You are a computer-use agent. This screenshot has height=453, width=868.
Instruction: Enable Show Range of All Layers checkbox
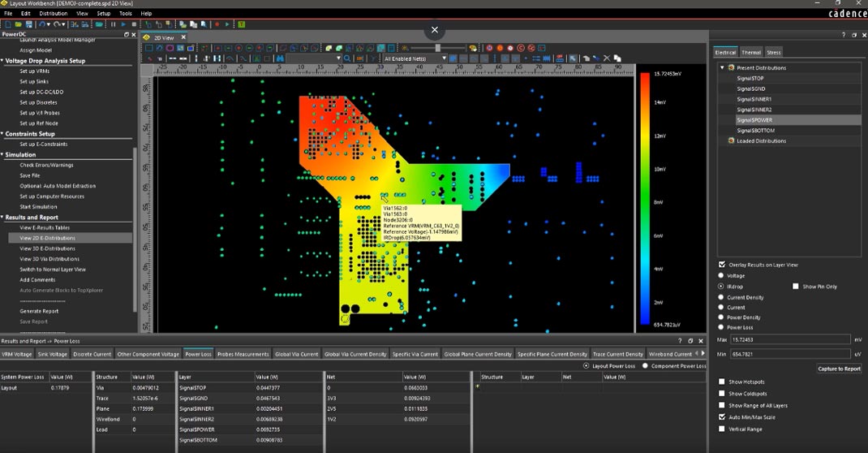[722, 405]
